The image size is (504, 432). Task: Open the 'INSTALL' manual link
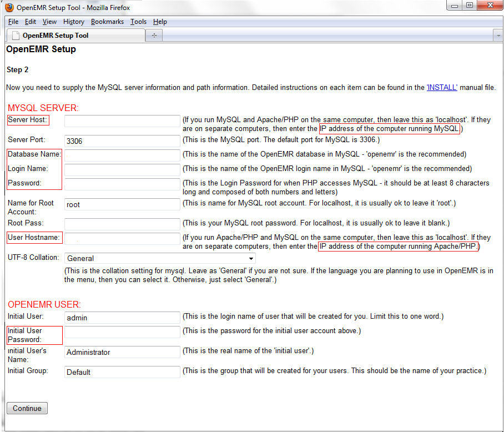click(442, 87)
